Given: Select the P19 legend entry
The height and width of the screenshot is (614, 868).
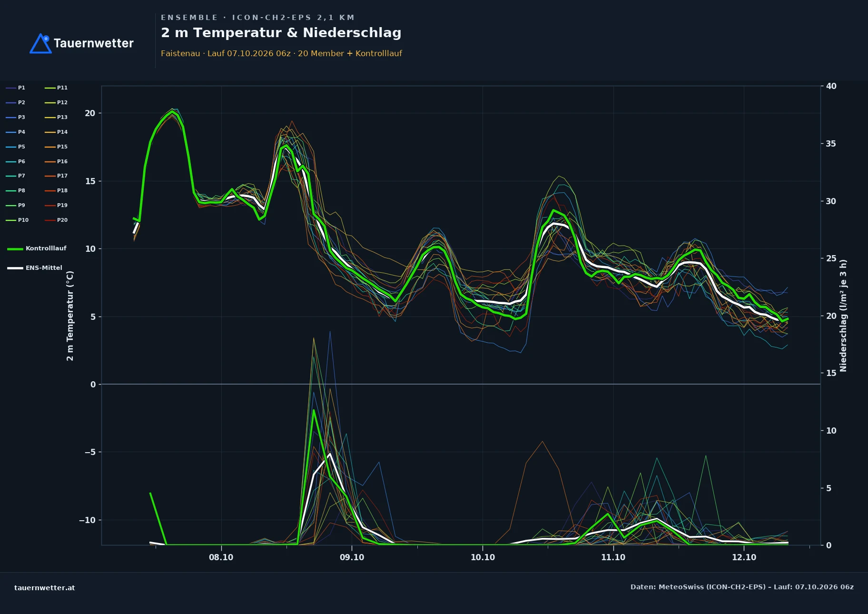Looking at the screenshot, I should [56, 205].
